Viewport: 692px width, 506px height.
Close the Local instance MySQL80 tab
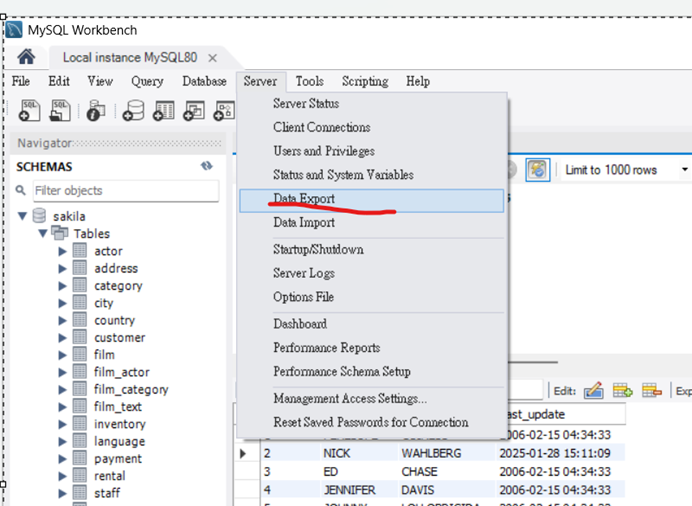[212, 58]
